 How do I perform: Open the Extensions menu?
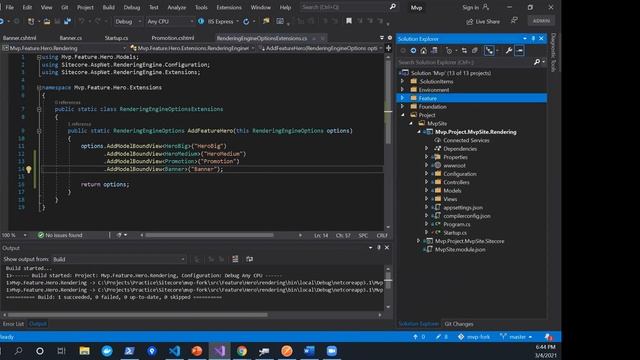click(229, 7)
